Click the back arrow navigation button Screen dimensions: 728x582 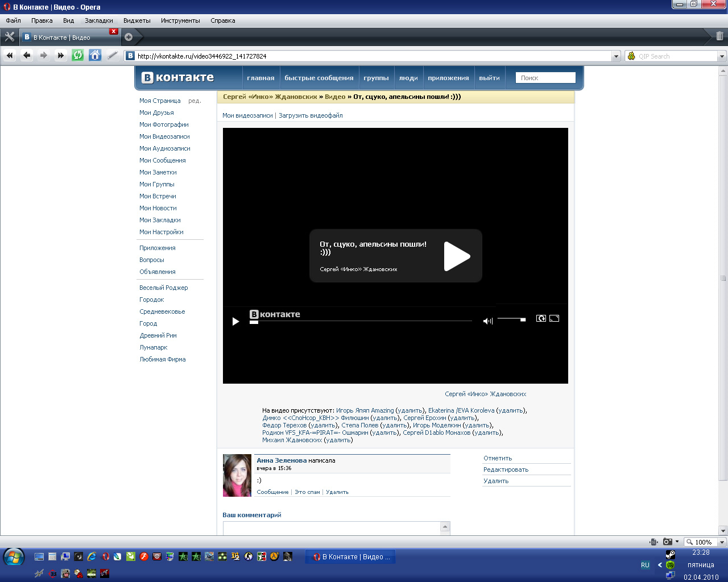point(27,55)
